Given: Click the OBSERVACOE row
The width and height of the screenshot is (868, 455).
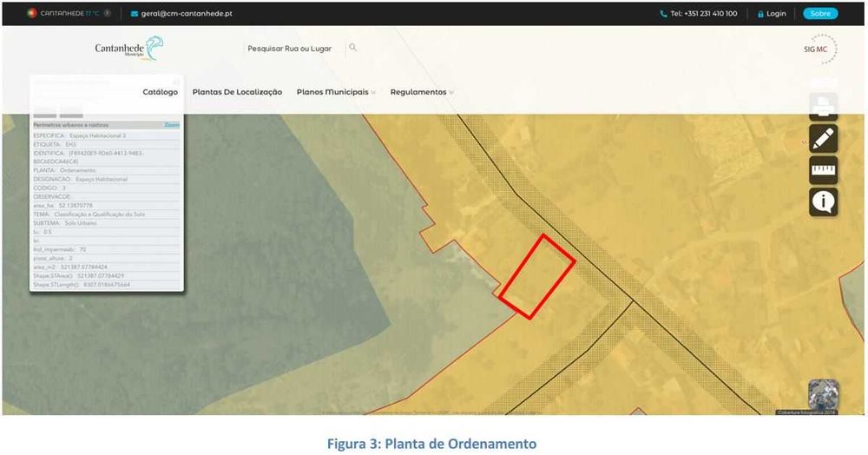Looking at the screenshot, I should point(106,196).
